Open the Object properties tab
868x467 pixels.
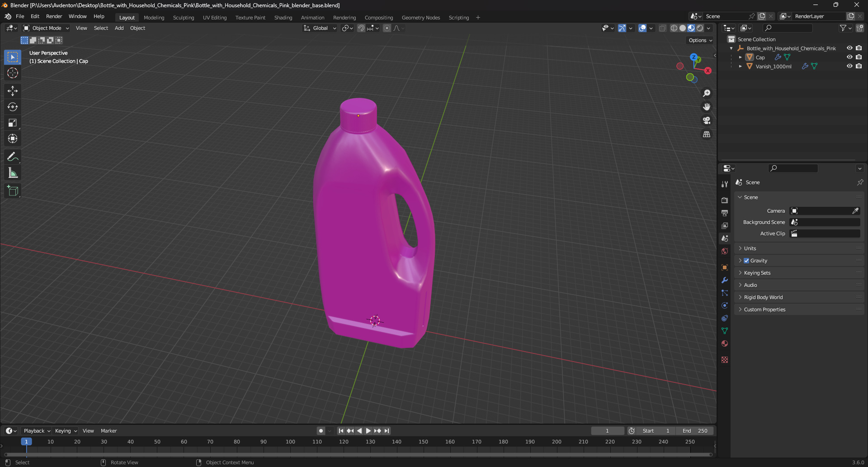[725, 267]
